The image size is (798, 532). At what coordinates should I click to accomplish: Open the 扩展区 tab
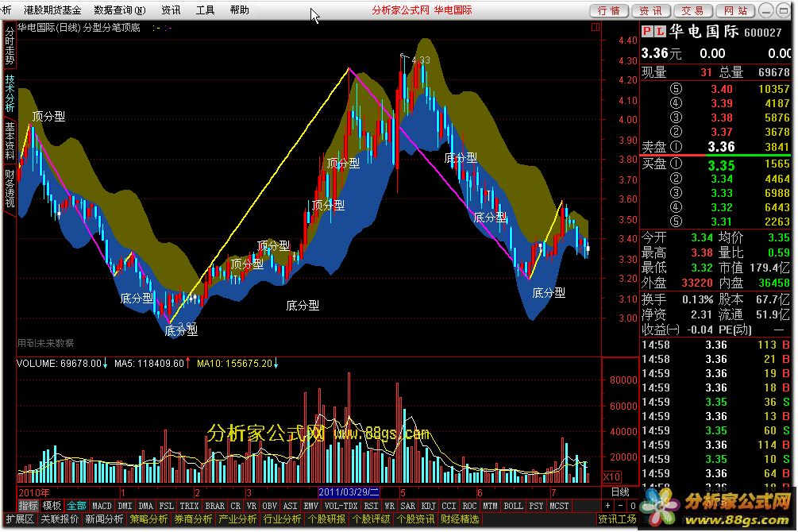20,519
